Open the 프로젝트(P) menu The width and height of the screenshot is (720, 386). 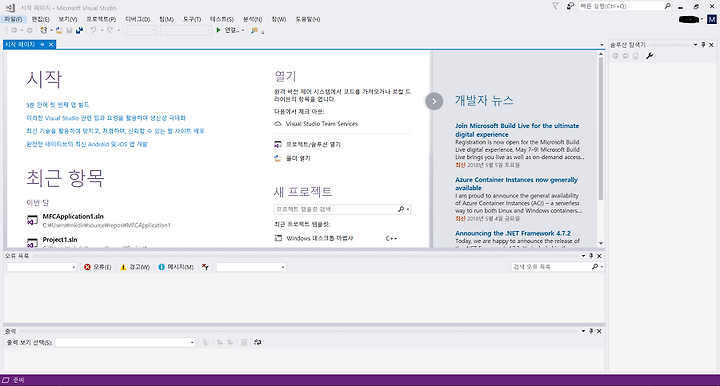tap(101, 19)
